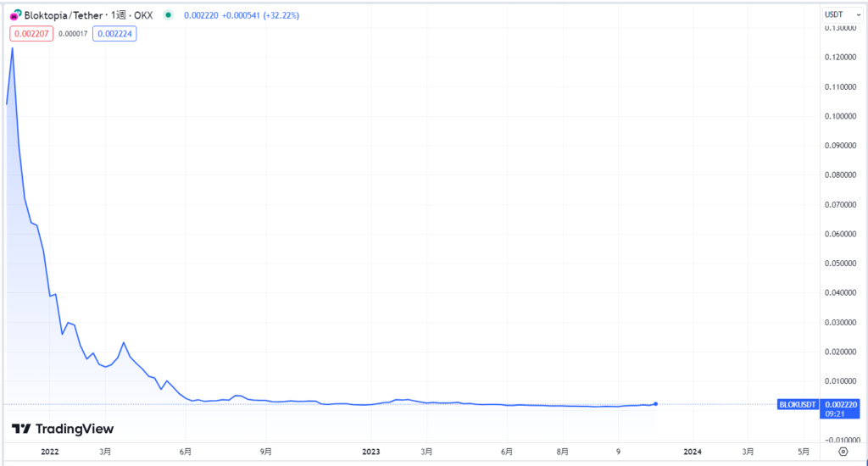Open chart settings gear icon
868x466 pixels.
[x=843, y=452]
